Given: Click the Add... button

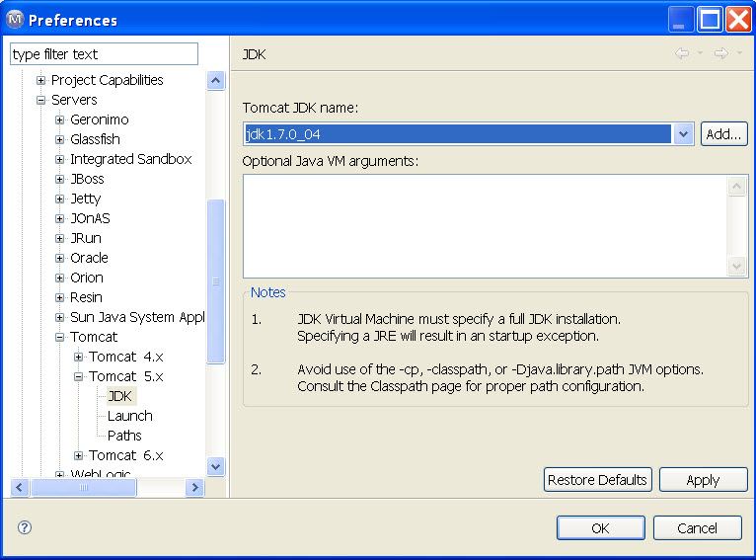Looking at the screenshot, I should (723, 134).
